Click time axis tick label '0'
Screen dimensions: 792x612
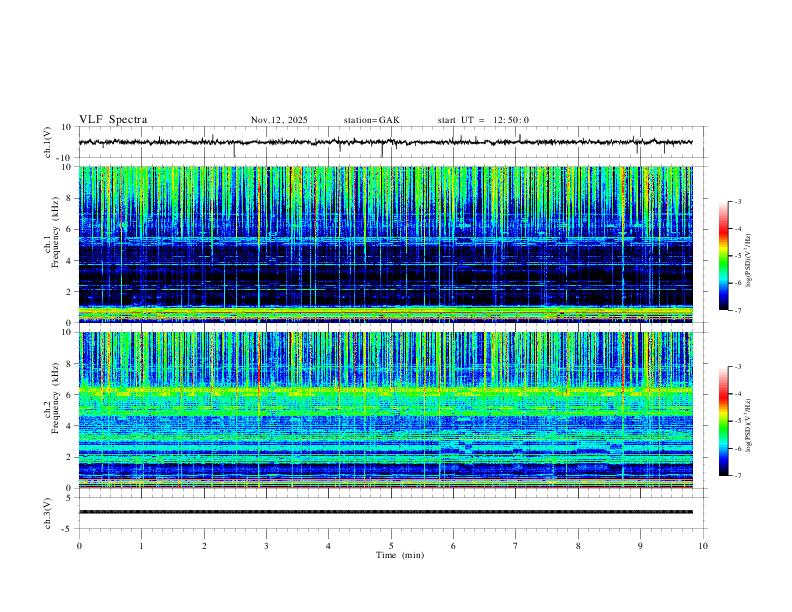tap(79, 546)
